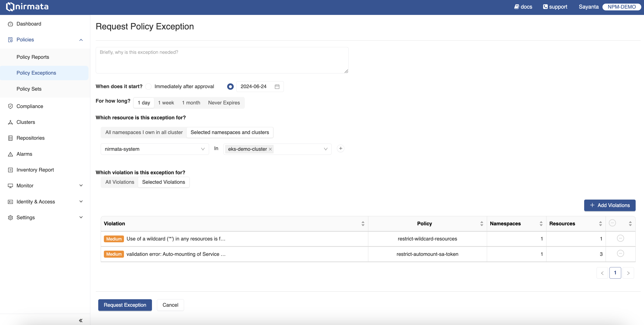Click the support phone icon

pyautogui.click(x=545, y=7)
